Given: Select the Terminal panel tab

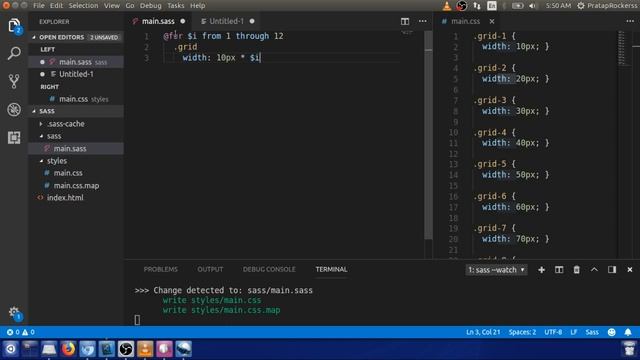Looking at the screenshot, I should [x=331, y=269].
